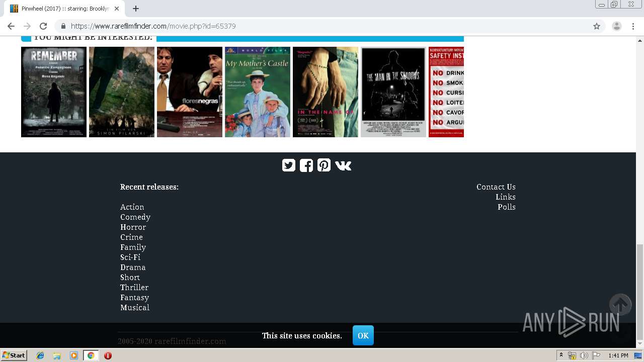Open the In the Name Of poster
Screen dimensions: 644x362
click(326, 92)
